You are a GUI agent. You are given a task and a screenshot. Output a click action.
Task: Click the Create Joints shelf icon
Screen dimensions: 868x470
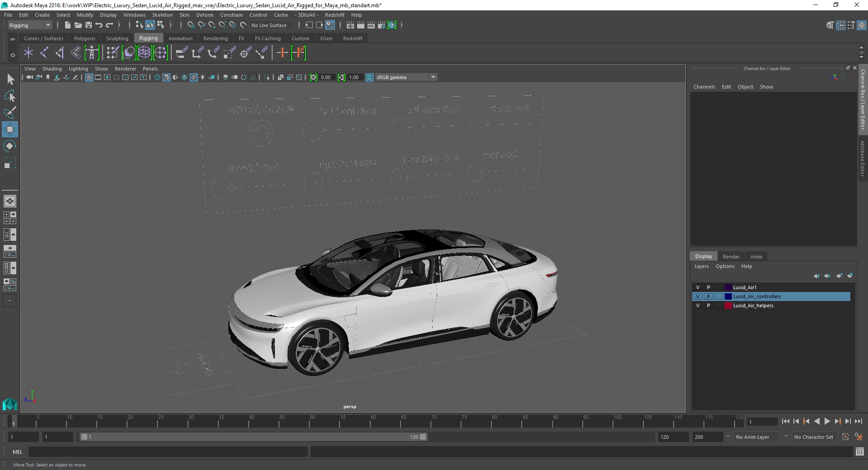pyautogui.click(x=44, y=53)
